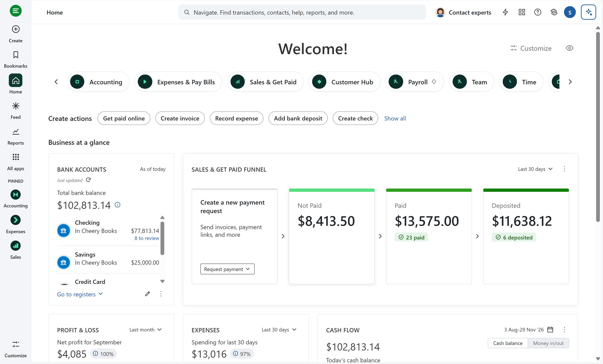The height and width of the screenshot is (364, 603).
Task: Click the Customize icon at sidebar bottom
Action: pos(16,344)
